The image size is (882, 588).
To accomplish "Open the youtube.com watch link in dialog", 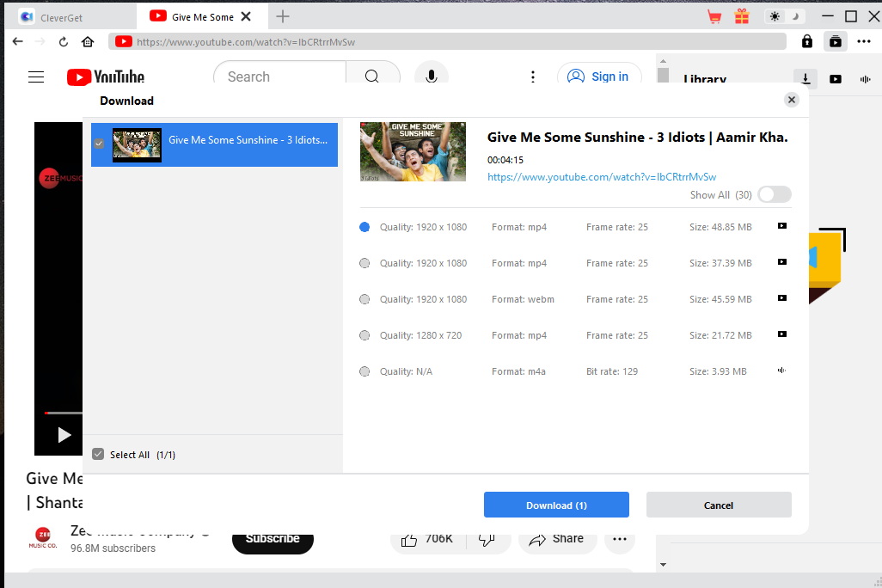I will pyautogui.click(x=601, y=177).
